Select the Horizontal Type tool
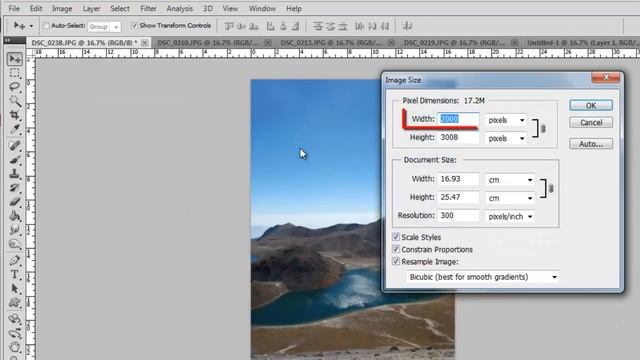Viewport: 640px width, 360px height. (15, 274)
